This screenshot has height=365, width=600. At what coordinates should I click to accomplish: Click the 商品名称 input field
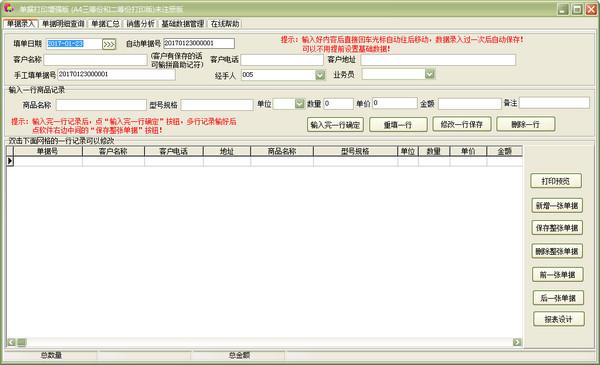[101, 105]
